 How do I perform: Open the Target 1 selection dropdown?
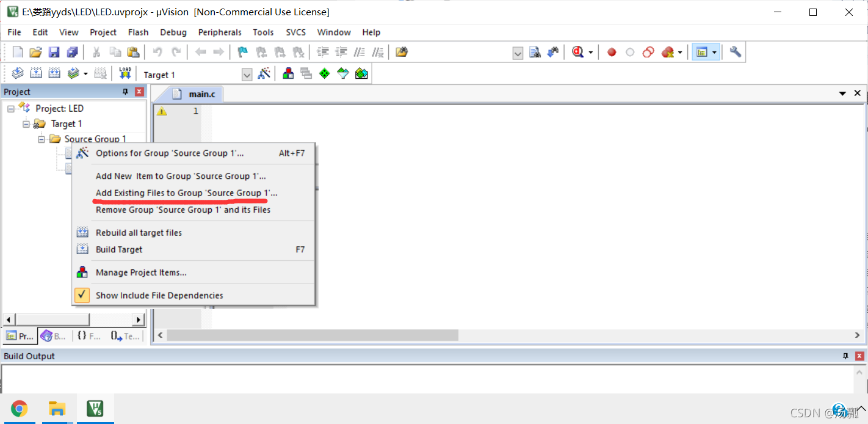247,75
